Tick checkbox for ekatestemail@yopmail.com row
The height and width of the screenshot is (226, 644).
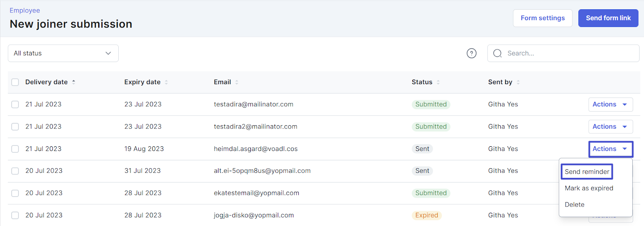(x=15, y=193)
